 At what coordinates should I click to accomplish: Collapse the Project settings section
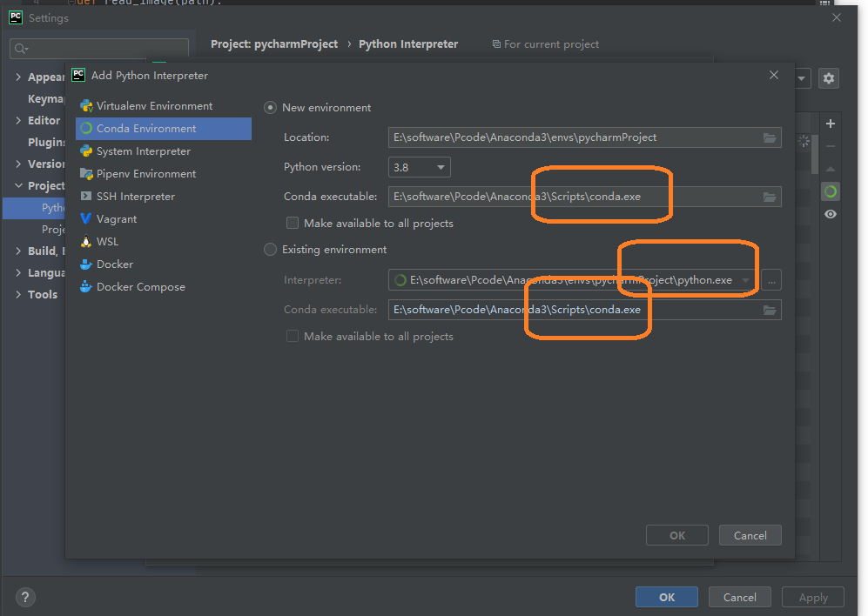(x=18, y=185)
